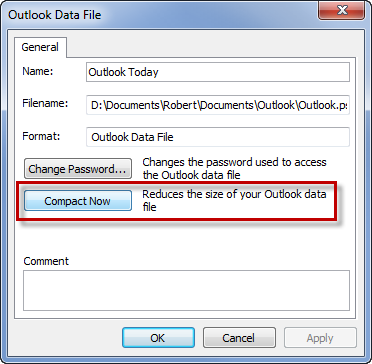Close the Outlook Data File window with X
The image size is (372, 364).
tap(342, 11)
